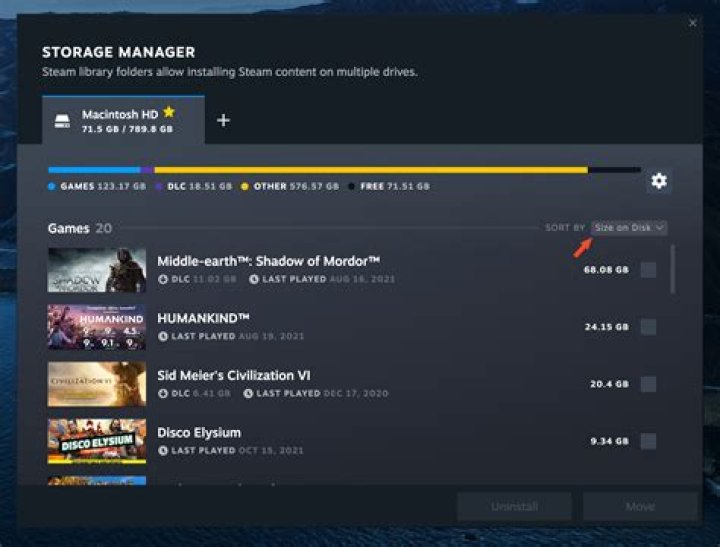Click the dark Free legend dot
This screenshot has width=720, height=547.
click(x=351, y=186)
